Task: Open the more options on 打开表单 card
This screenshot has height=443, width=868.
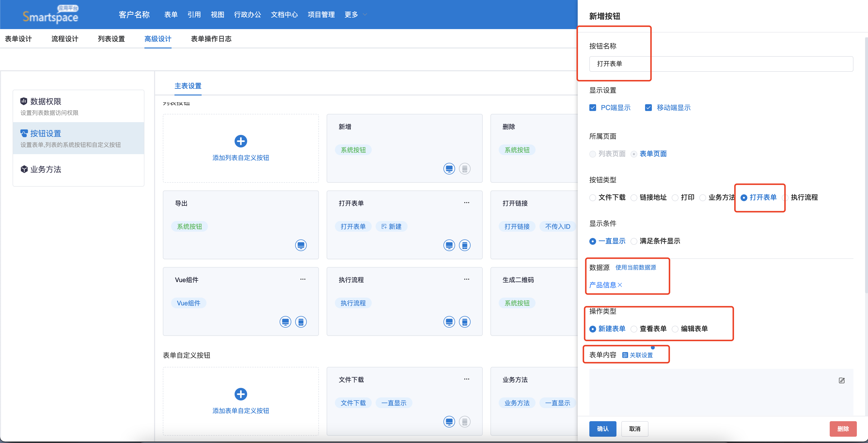Action: click(466, 203)
